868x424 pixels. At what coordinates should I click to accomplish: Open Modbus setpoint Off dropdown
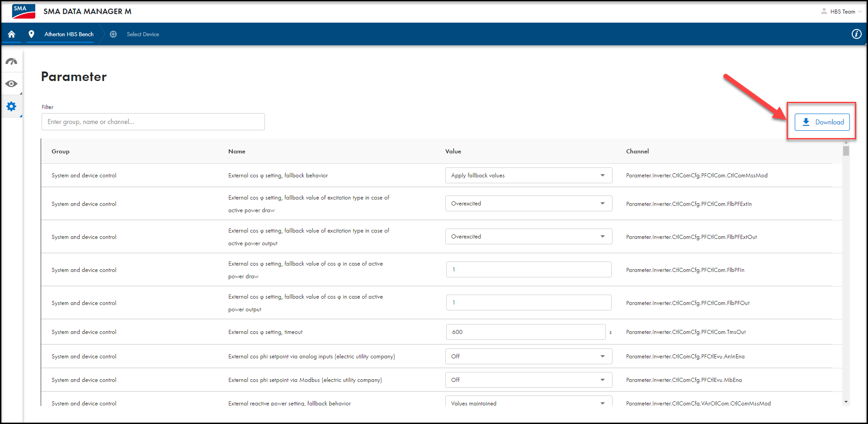tap(528, 380)
